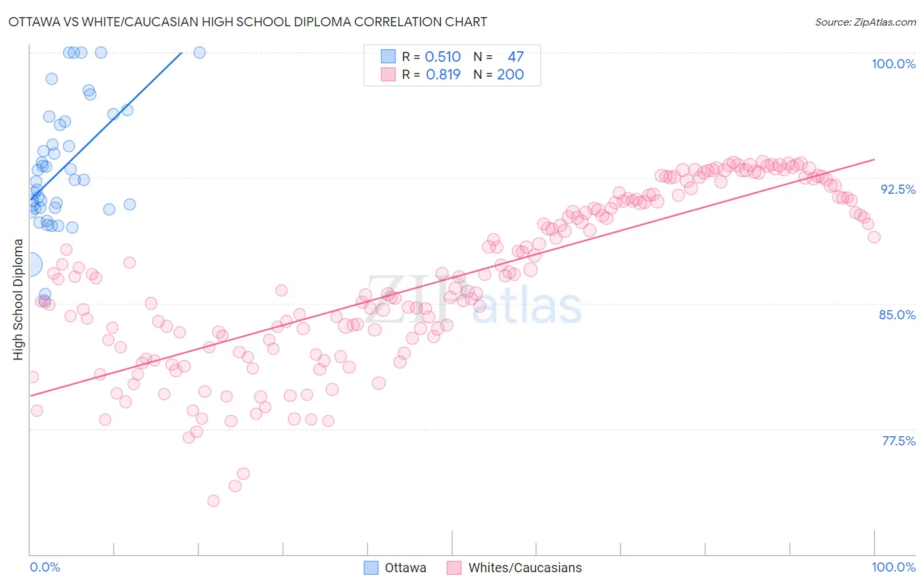This screenshot has height=586, width=924.
Task: Click the 77.5% y-axis label
Action: pos(899,441)
